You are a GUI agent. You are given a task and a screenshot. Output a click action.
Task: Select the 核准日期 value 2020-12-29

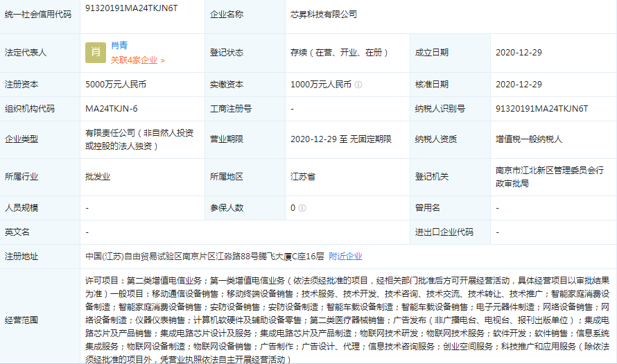519,85
